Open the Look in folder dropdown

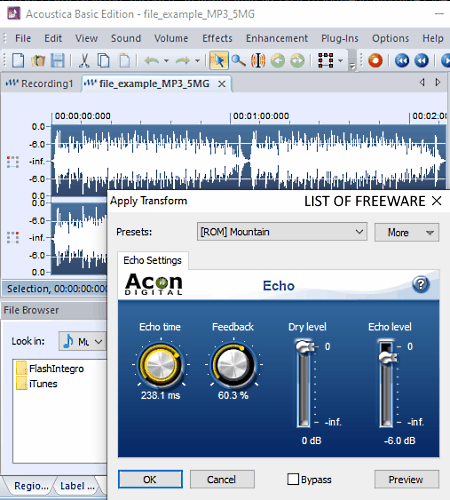[x=82, y=341]
